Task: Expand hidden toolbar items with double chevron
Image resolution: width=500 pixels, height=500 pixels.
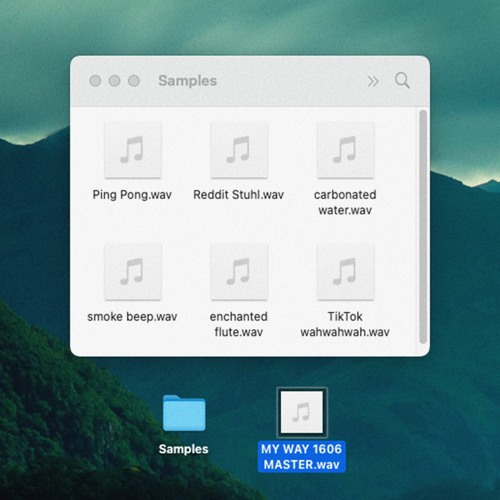Action: (x=373, y=81)
